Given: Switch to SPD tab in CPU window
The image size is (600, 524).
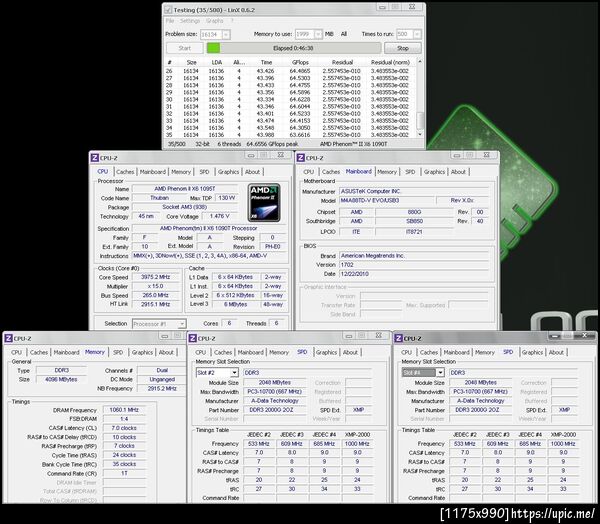Looking at the screenshot, I should point(204,172).
